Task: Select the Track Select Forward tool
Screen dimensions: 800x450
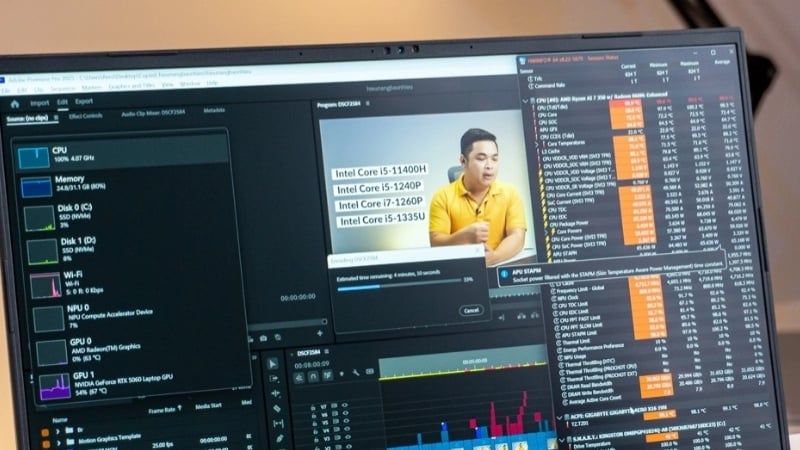Action: 274,379
